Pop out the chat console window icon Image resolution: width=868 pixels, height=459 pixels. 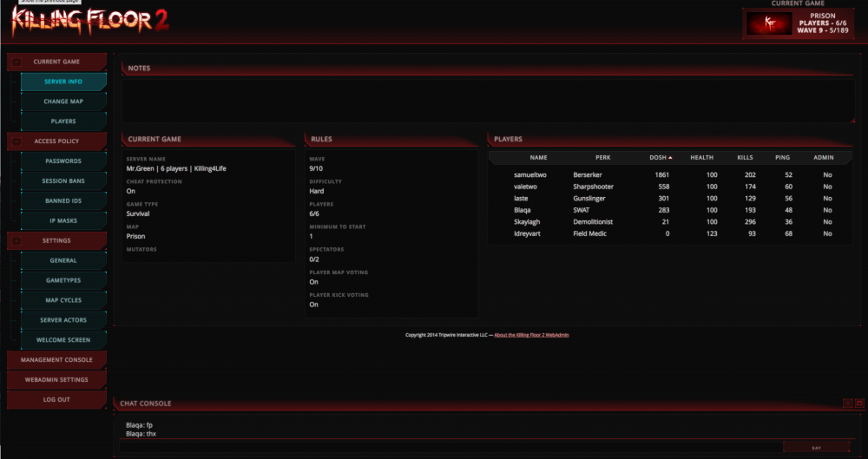[x=858, y=403]
